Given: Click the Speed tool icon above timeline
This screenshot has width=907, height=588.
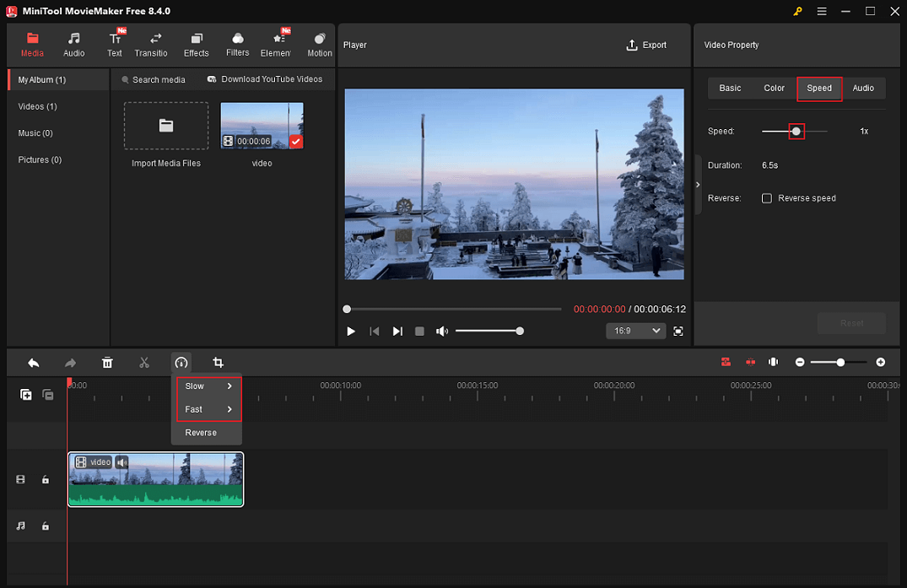Looking at the screenshot, I should pos(181,362).
